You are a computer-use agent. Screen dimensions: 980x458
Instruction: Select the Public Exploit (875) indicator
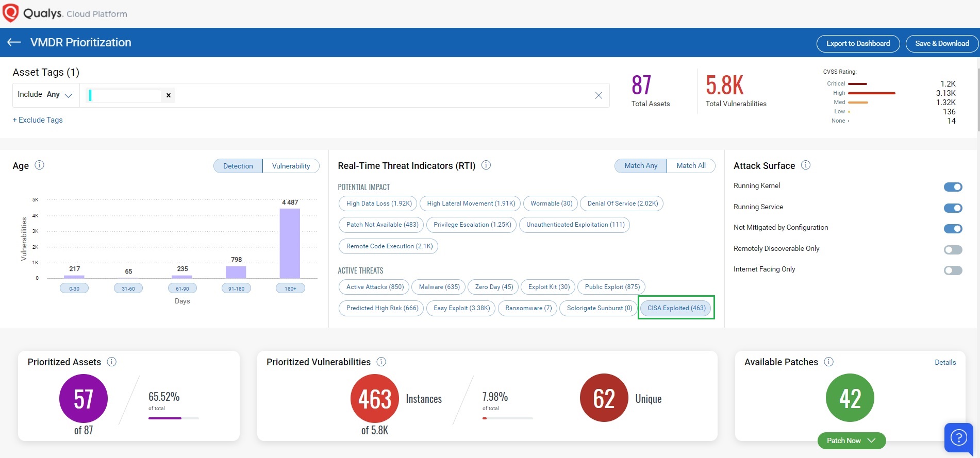point(612,287)
